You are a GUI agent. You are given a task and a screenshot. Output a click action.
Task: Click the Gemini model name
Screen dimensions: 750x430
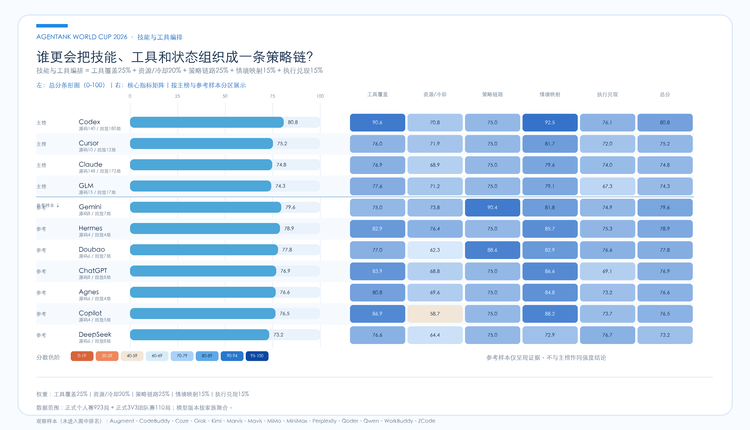coord(90,207)
